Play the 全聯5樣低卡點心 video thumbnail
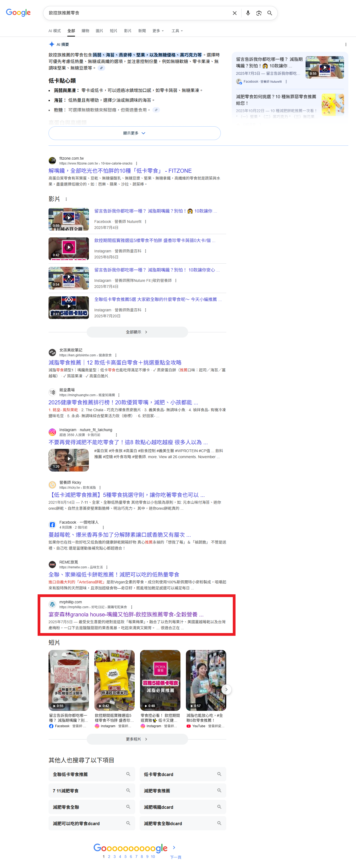Screen dimensions: 356x868 69,307
